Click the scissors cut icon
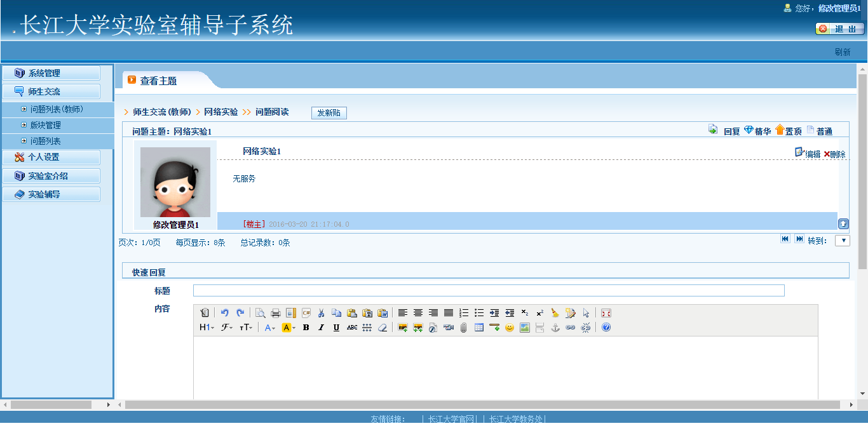The image size is (868, 426). [x=322, y=313]
